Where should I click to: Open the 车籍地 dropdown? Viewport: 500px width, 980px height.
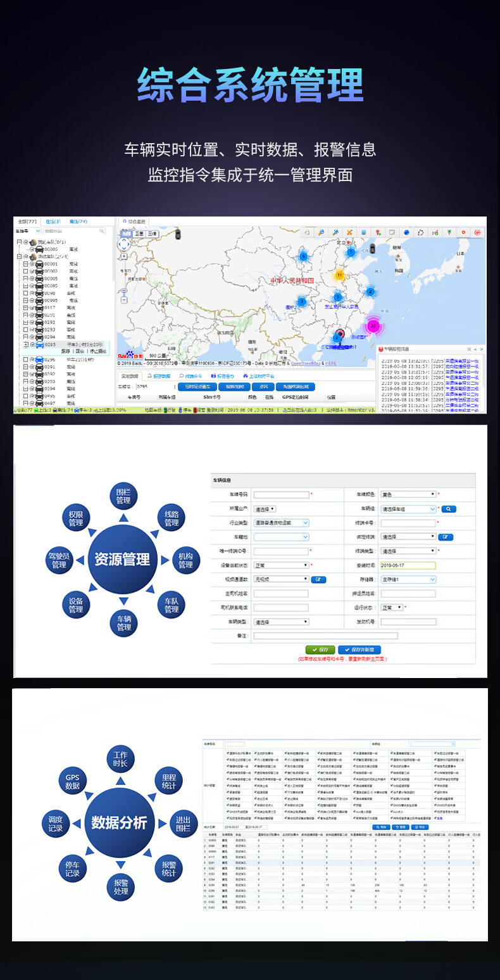click(x=281, y=537)
